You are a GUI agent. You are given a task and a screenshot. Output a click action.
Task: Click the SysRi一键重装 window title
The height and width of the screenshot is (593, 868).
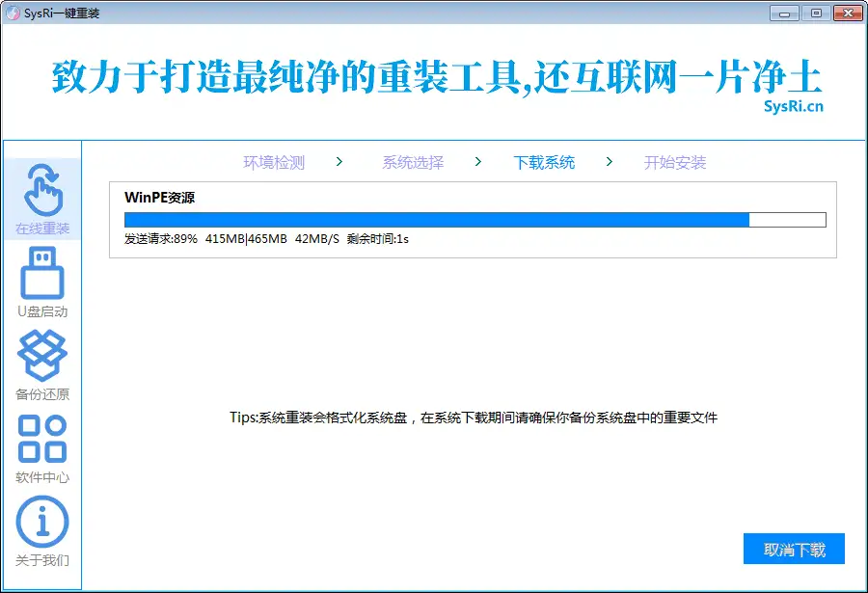(x=62, y=13)
